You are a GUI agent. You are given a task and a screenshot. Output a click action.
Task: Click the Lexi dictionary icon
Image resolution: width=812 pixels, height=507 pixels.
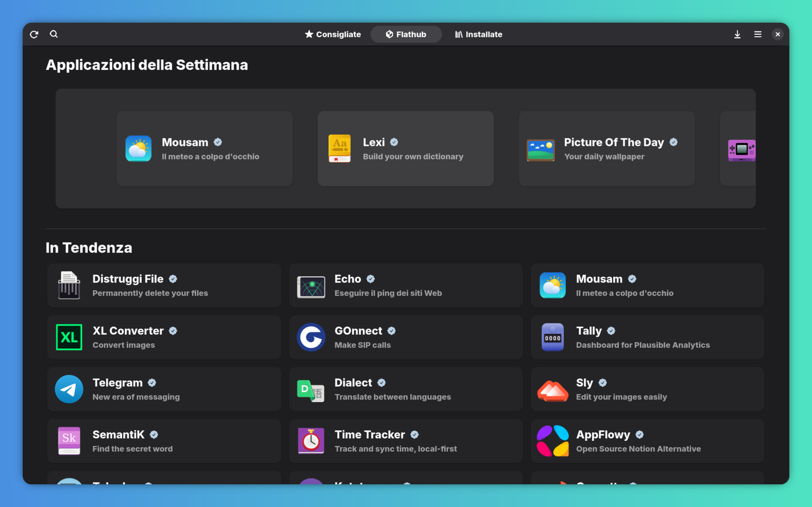(339, 149)
